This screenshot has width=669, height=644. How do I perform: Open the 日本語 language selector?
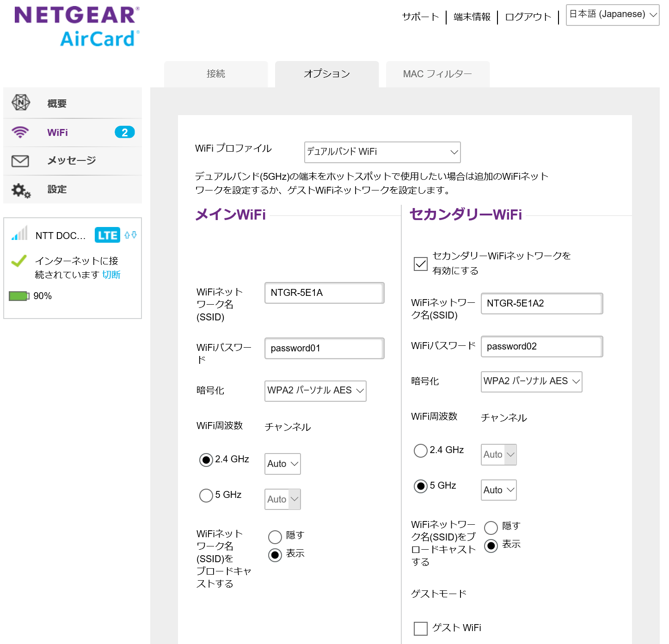(612, 15)
